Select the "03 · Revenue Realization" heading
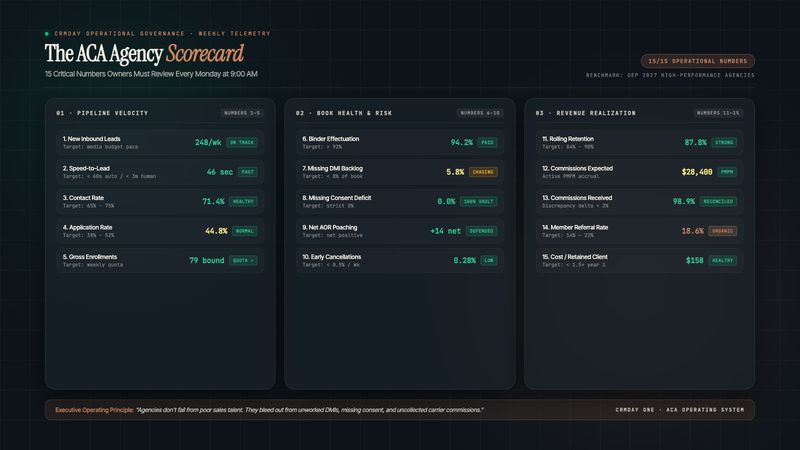This screenshot has width=800, height=450. (586, 113)
